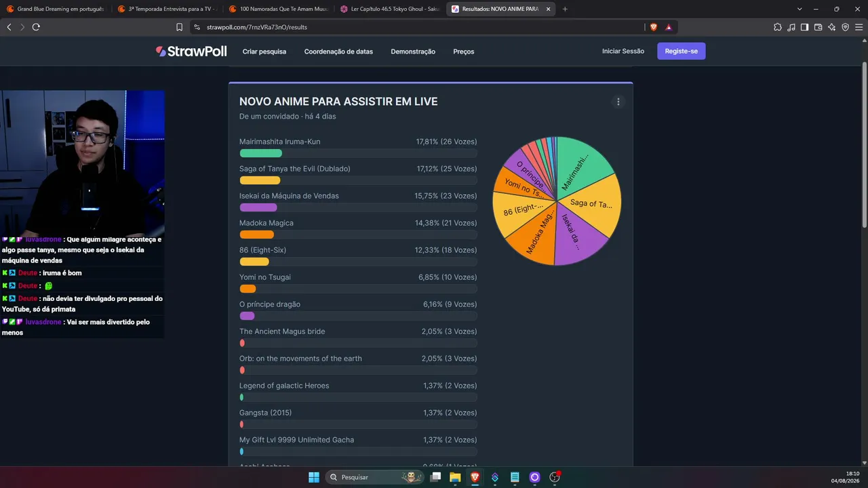Open the Brave Wallet icon

pyautogui.click(x=818, y=27)
